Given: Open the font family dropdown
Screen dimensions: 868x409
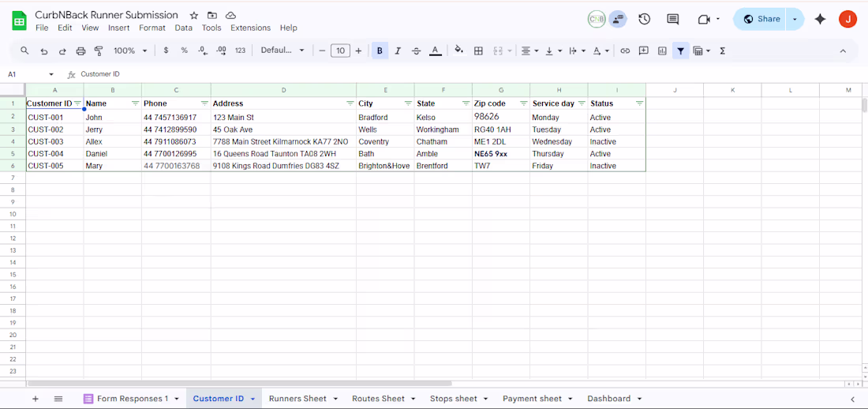Looking at the screenshot, I should tap(282, 51).
